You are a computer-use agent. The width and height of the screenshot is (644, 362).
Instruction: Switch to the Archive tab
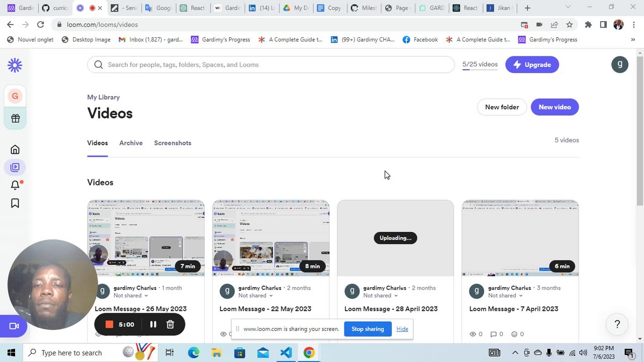131,143
